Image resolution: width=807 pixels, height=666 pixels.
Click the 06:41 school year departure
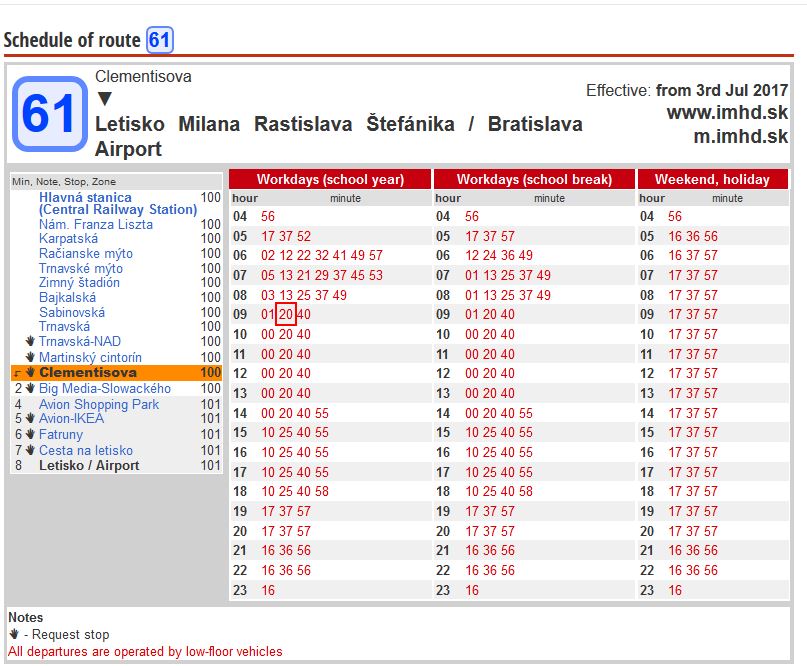pyautogui.click(x=339, y=255)
